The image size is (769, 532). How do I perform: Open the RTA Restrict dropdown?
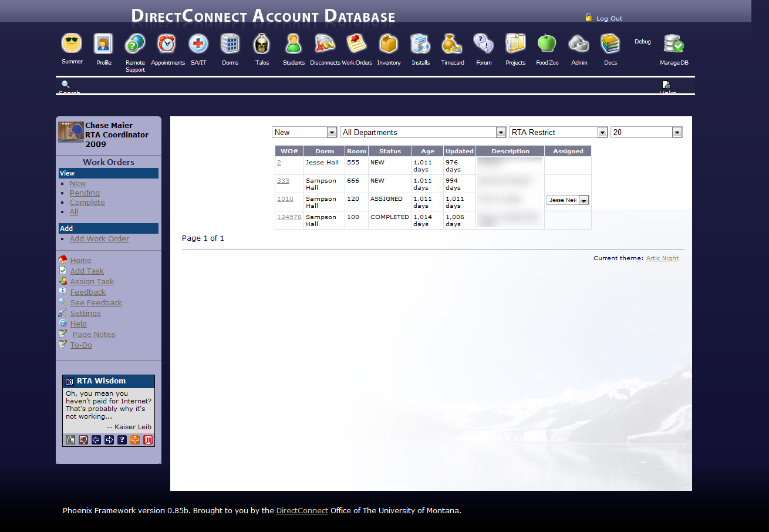pyautogui.click(x=558, y=133)
